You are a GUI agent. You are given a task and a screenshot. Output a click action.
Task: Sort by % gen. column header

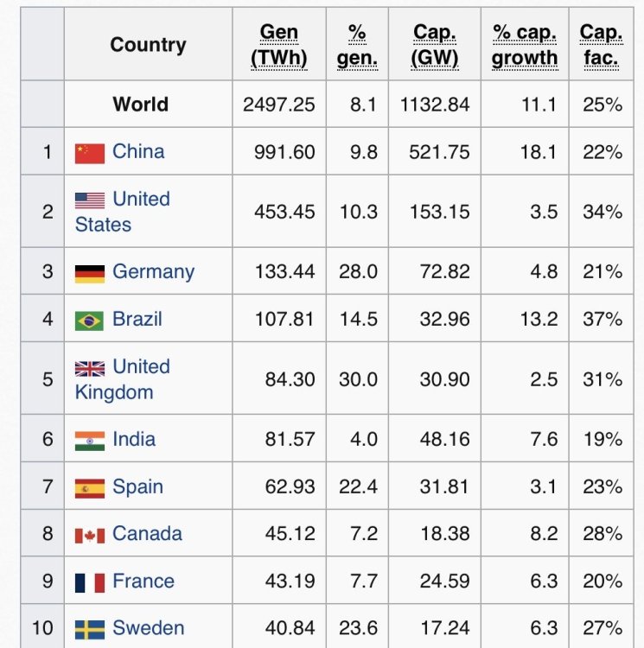click(x=357, y=46)
